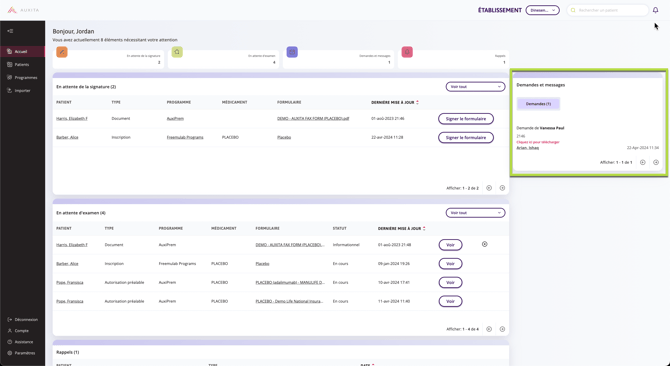Go to previous page in signature table

tap(489, 188)
